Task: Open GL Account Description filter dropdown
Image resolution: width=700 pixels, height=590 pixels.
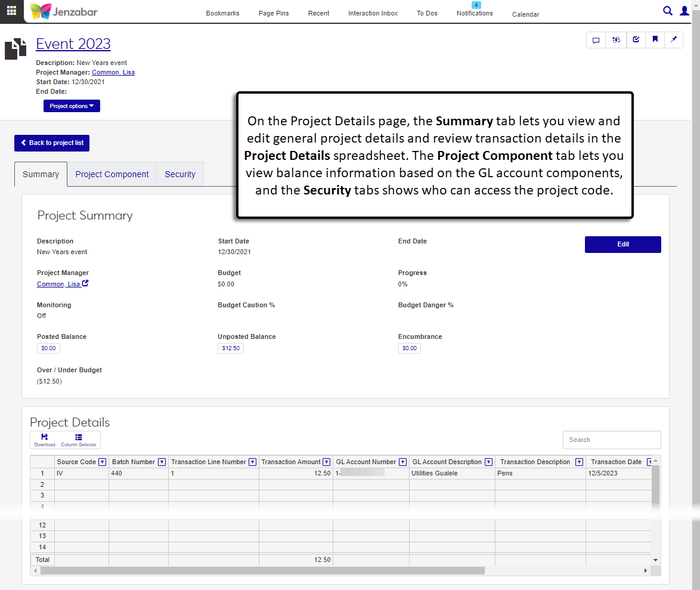Action: 488,462
